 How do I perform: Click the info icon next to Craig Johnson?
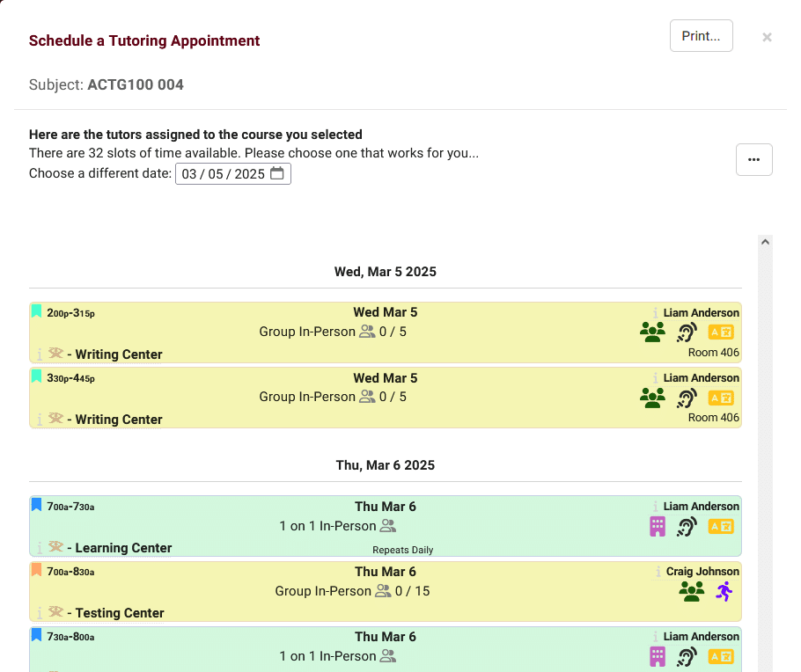[x=658, y=572]
